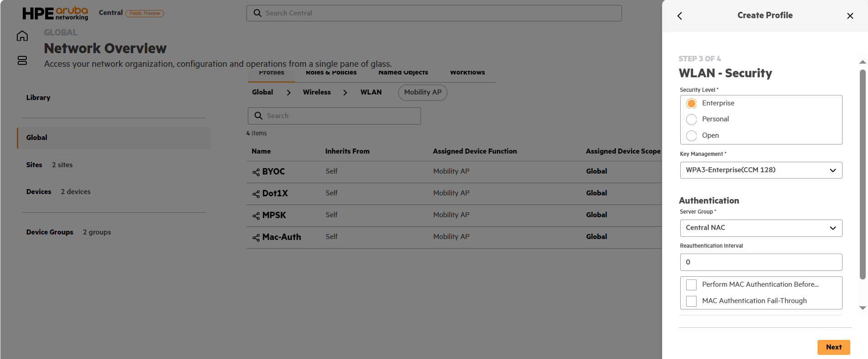This screenshot has height=359, width=868.
Task: Select Global in the left sidebar
Action: 114,138
